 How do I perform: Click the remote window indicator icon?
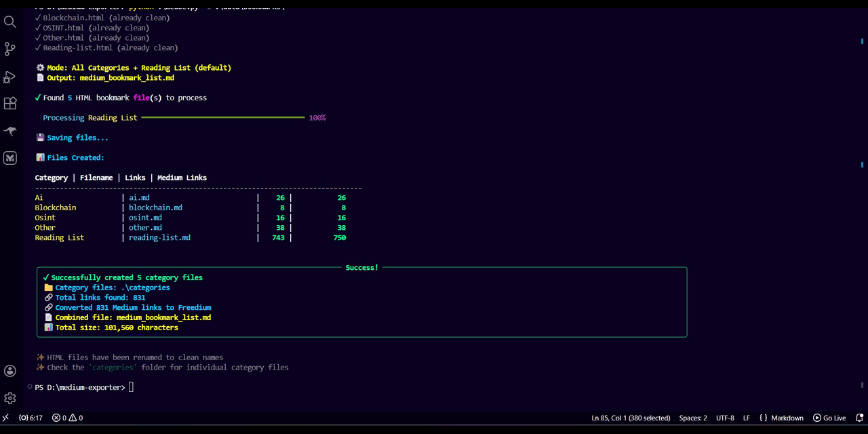(5, 418)
